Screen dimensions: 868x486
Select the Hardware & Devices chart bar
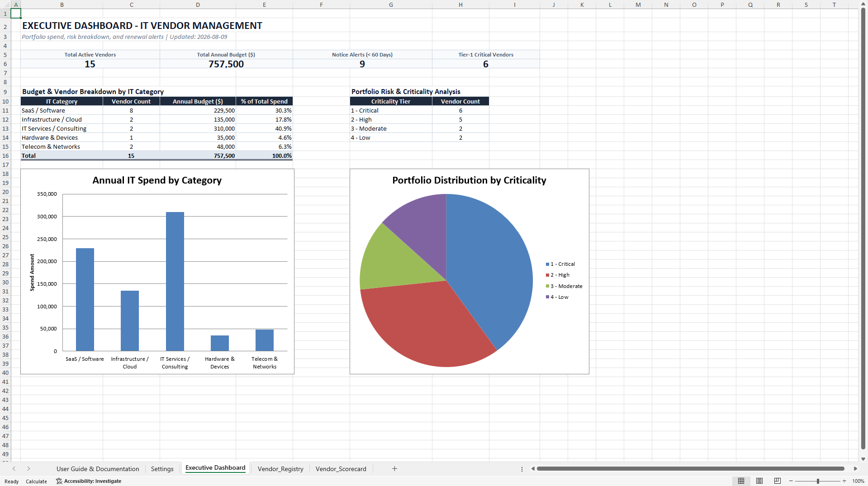coord(220,343)
